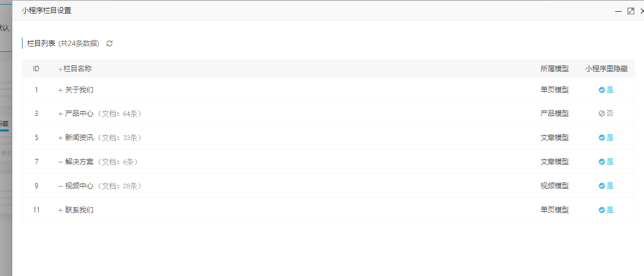Viewport: 644px width, 276px height.
Task: Toggle 小程序里隐藏 for 新闻资讯
Action: point(606,138)
